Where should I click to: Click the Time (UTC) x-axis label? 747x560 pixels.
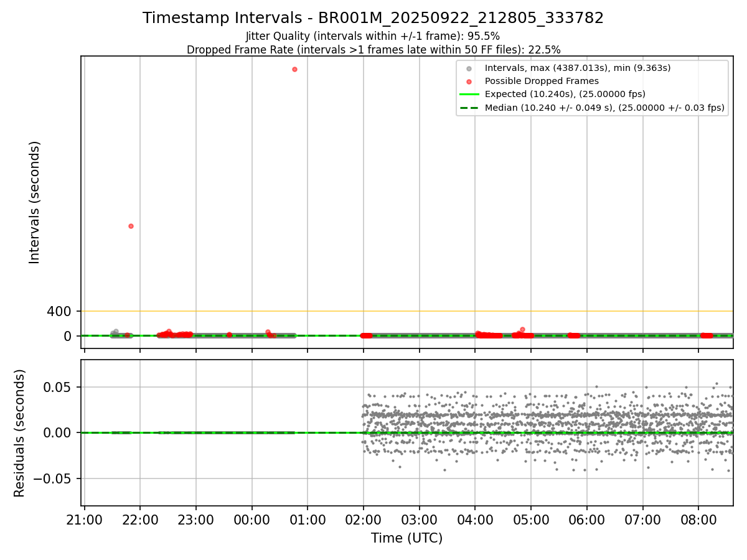(x=407, y=538)
